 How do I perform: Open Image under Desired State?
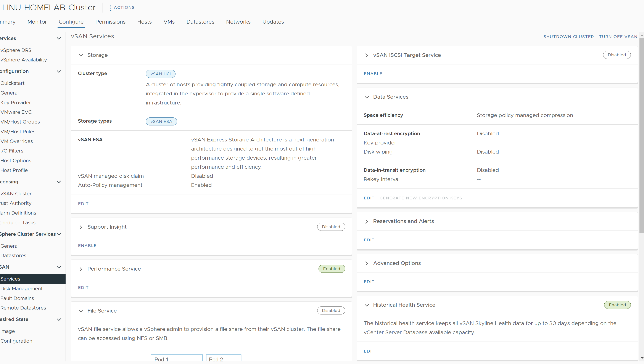[x=8, y=331]
